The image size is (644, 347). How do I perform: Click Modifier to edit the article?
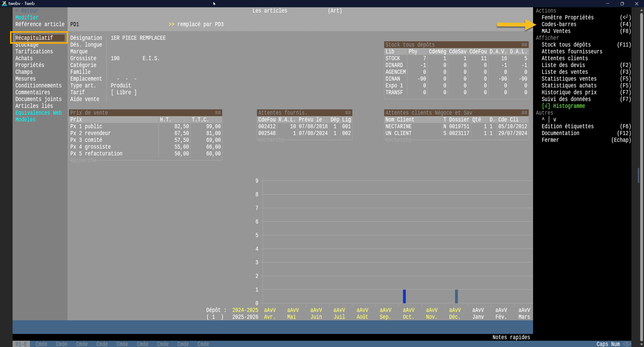click(27, 17)
